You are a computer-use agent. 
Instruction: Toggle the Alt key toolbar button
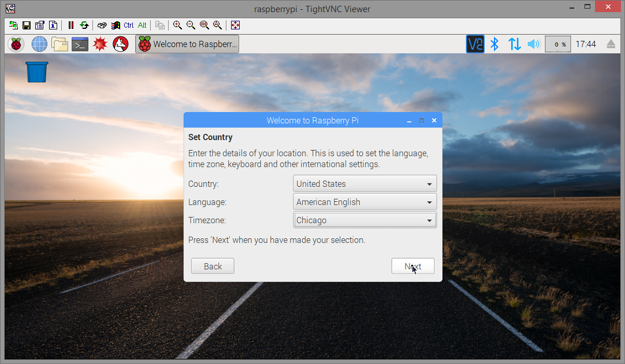pos(142,25)
